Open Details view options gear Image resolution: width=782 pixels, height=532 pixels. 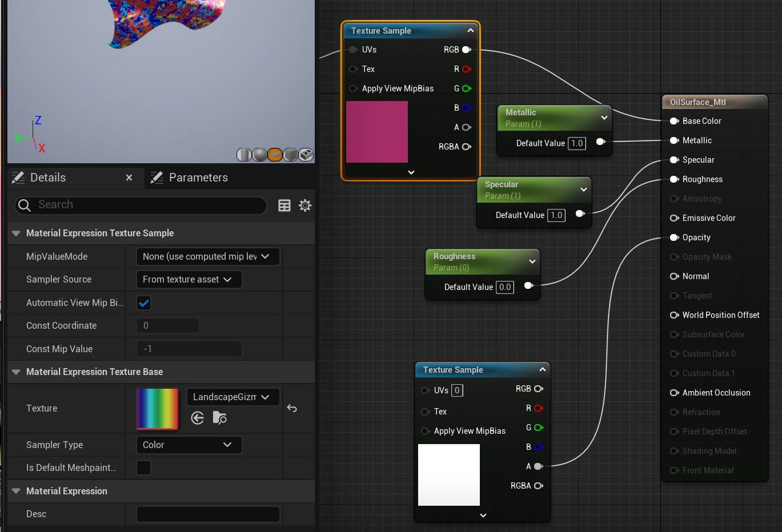(305, 205)
